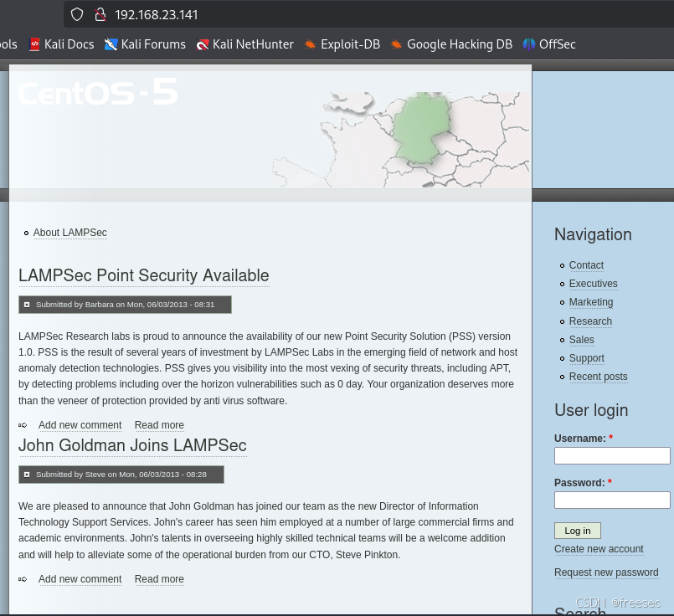Click the Log in button
The height and width of the screenshot is (616, 674).
pyautogui.click(x=577, y=531)
